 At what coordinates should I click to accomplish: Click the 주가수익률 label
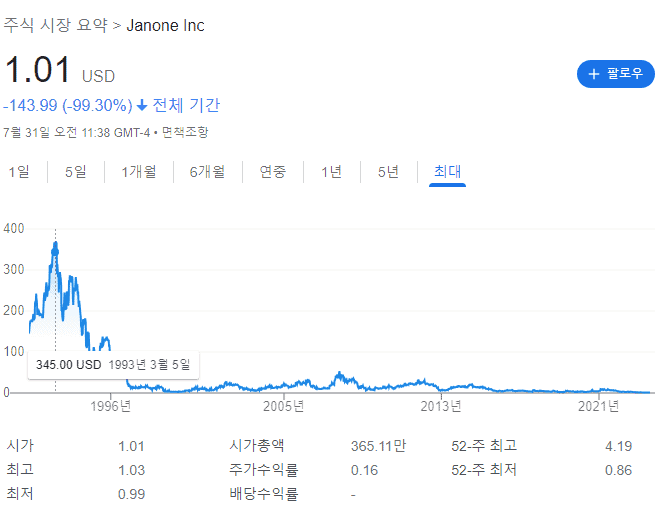point(264,470)
